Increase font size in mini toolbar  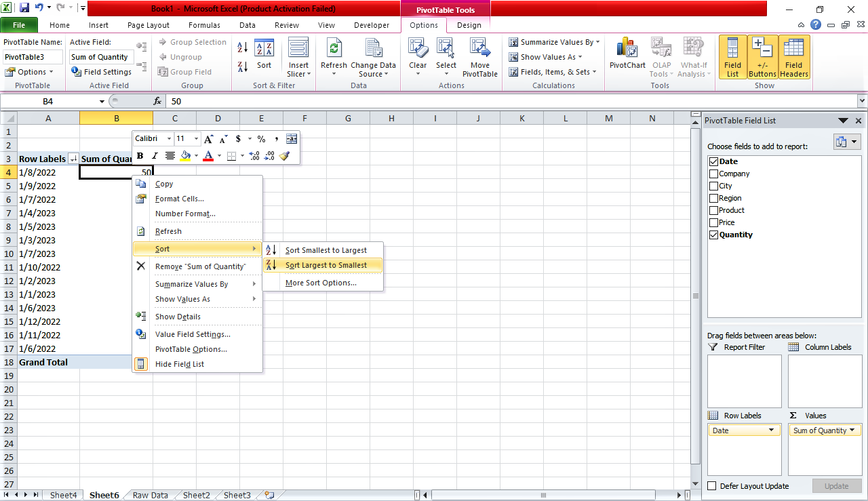coord(209,139)
